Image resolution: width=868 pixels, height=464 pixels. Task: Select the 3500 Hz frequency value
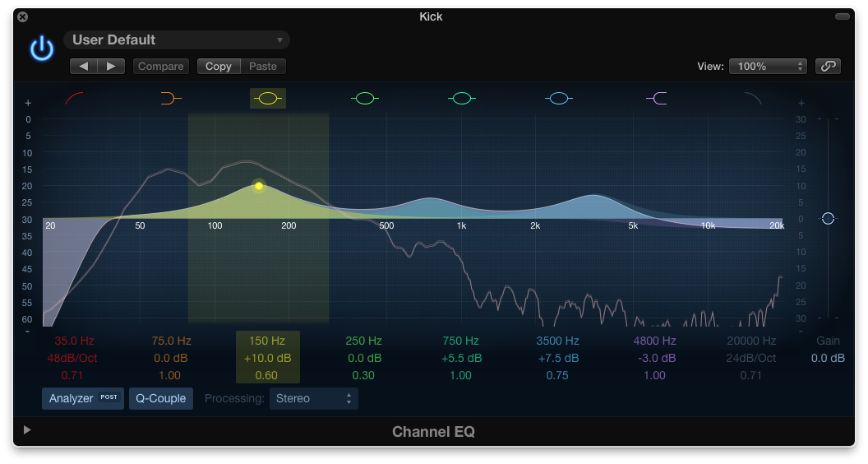pyautogui.click(x=557, y=341)
